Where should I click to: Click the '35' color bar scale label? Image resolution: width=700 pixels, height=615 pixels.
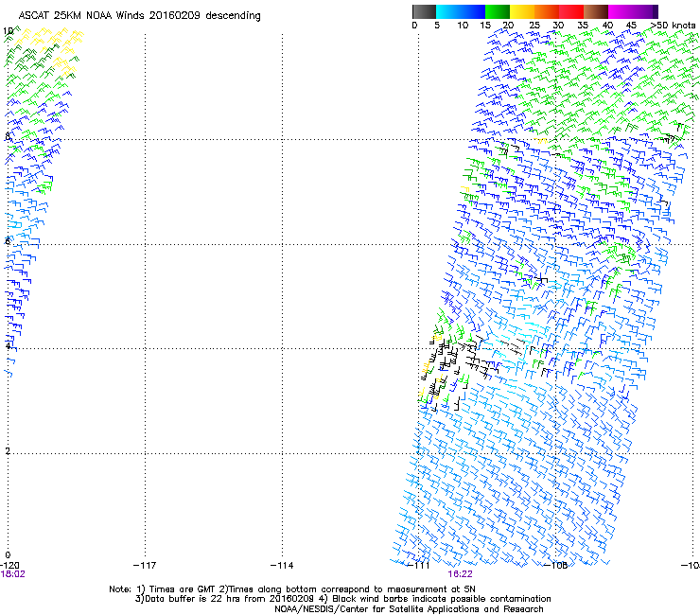(583, 25)
